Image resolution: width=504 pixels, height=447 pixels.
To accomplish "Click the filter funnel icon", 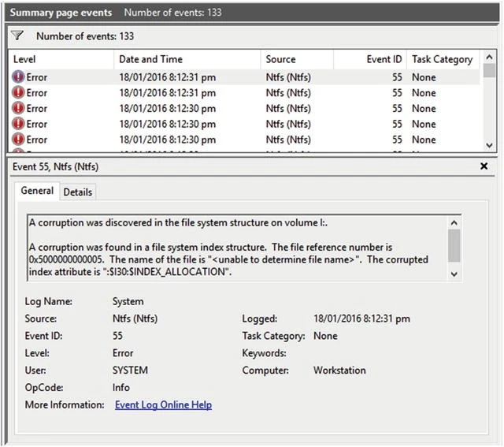I will coord(18,36).
